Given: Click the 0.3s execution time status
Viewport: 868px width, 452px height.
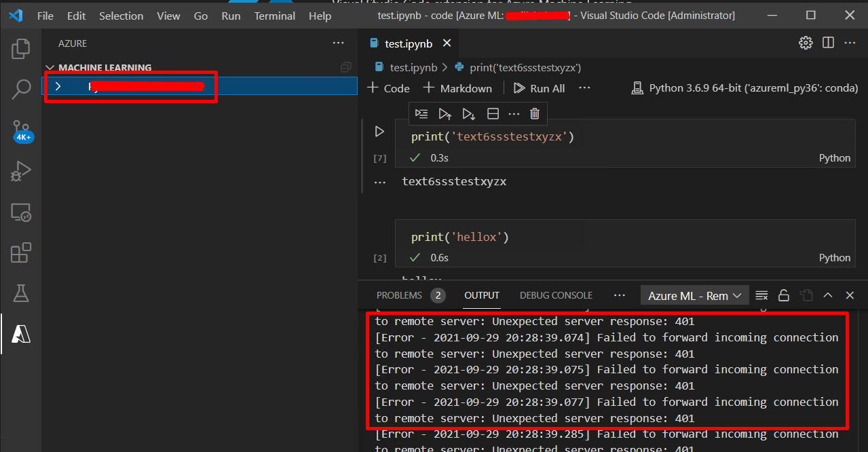Looking at the screenshot, I should (439, 158).
